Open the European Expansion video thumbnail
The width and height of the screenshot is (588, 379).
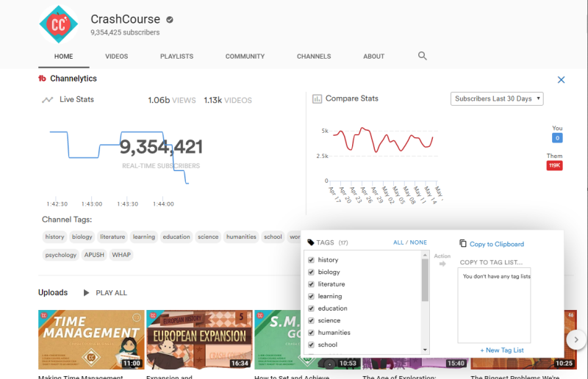199,339
